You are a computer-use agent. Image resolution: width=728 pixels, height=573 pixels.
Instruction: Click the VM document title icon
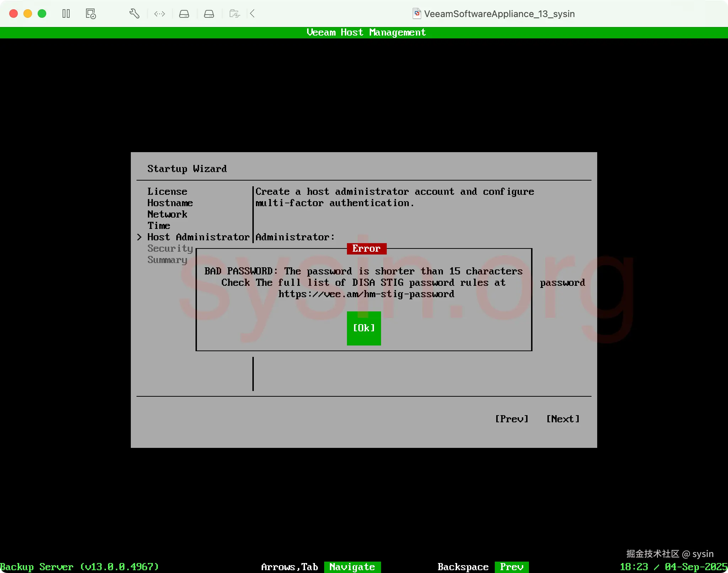tap(417, 14)
